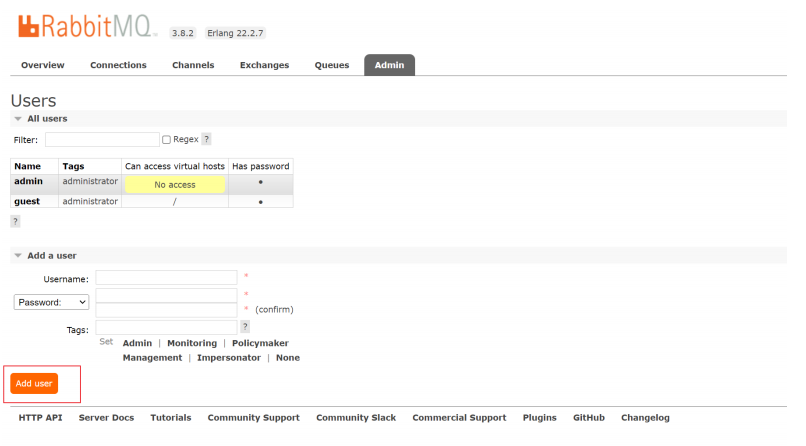Switch to the Exchanges tab
This screenshot has width=806, height=446.
(264, 65)
